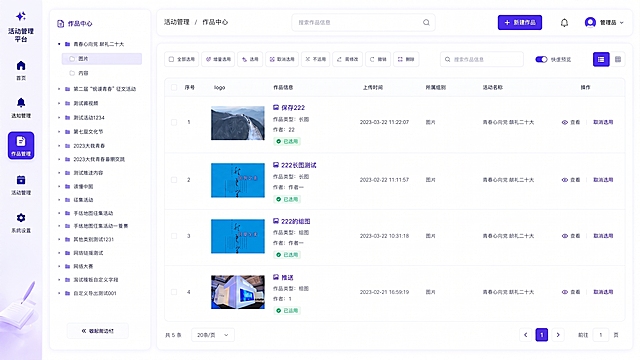This screenshot has width=640, height=360.
Task: Toggle the 快速预览 switch
Action: (x=541, y=59)
